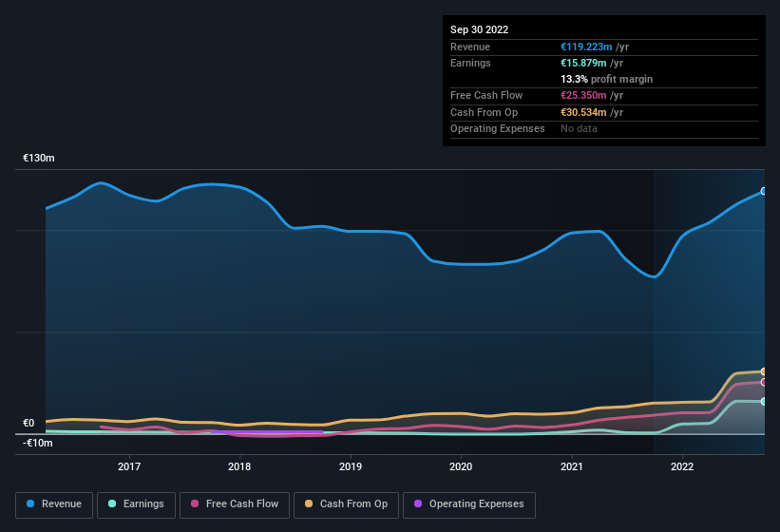Image resolution: width=780 pixels, height=532 pixels.
Task: Toggle the Operating Expenses legend button
Action: (x=468, y=504)
